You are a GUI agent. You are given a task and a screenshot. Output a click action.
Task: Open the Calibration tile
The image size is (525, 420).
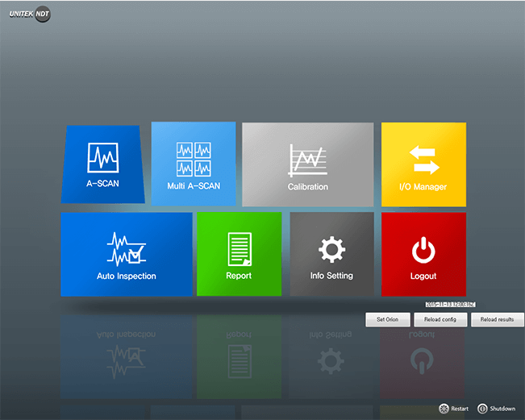tap(308, 164)
